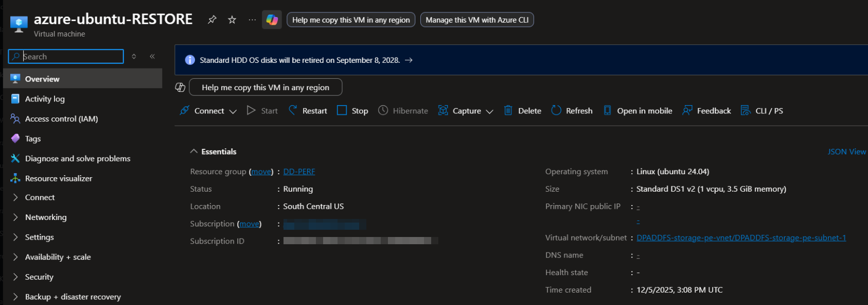Open the Connect dropdown in toolbar

(208, 111)
